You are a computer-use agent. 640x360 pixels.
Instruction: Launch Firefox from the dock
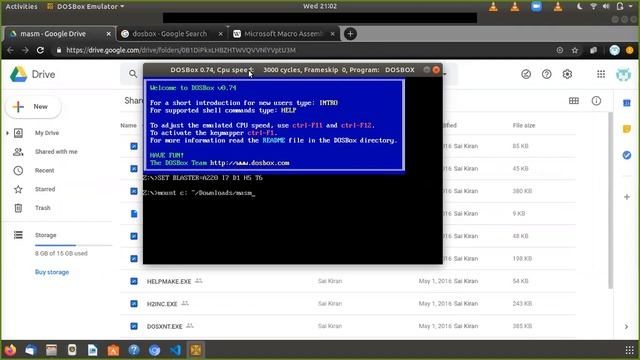[x=10, y=350]
